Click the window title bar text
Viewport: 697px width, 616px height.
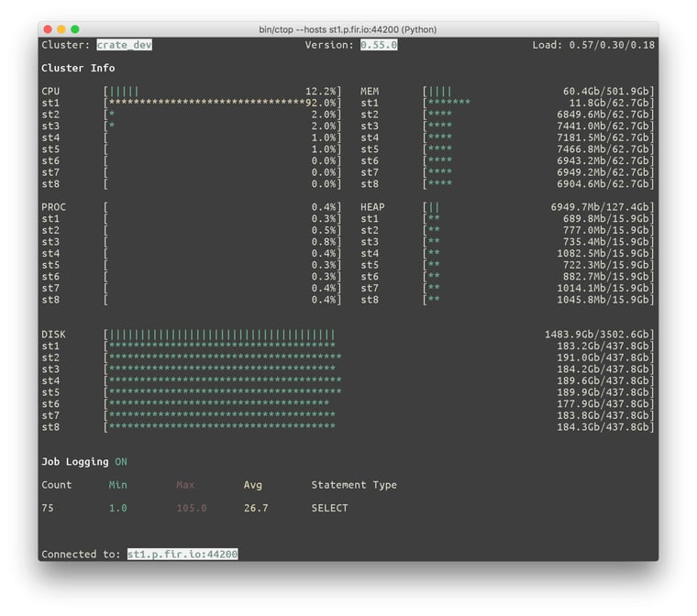[x=348, y=29]
